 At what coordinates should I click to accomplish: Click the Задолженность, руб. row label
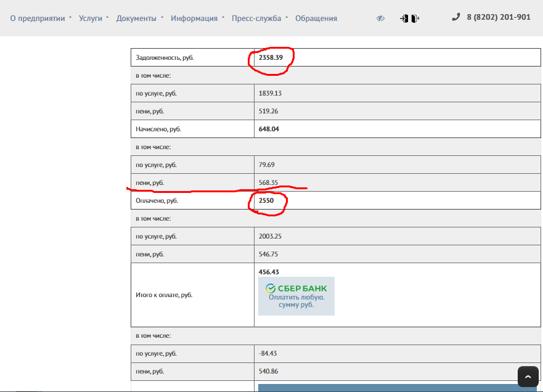tap(165, 58)
